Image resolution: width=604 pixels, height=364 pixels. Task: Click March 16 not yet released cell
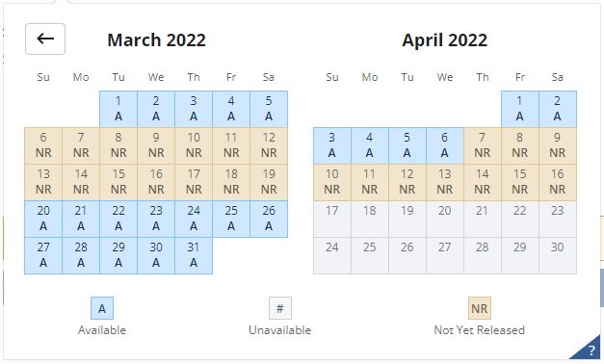(156, 182)
